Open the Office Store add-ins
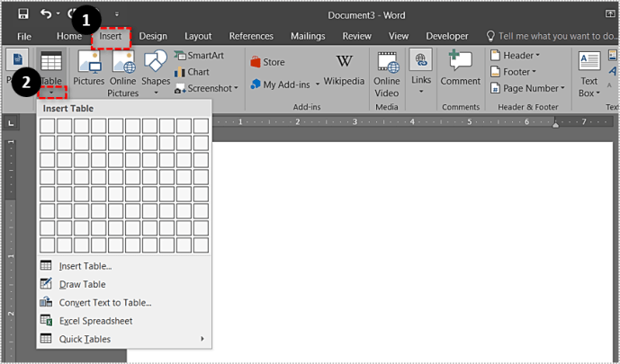 (267, 62)
